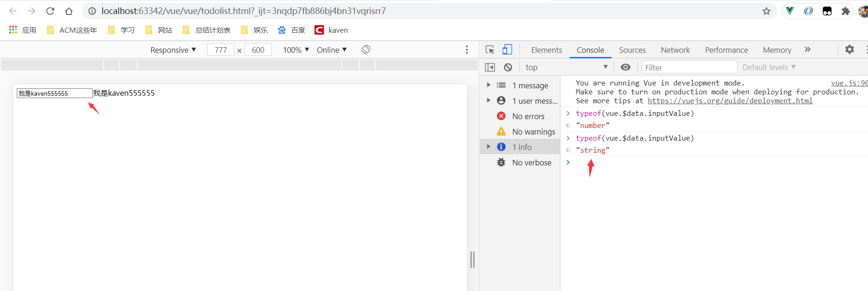Switch to the Network tab
Image resolution: width=868 pixels, height=291 pixels.
point(675,50)
